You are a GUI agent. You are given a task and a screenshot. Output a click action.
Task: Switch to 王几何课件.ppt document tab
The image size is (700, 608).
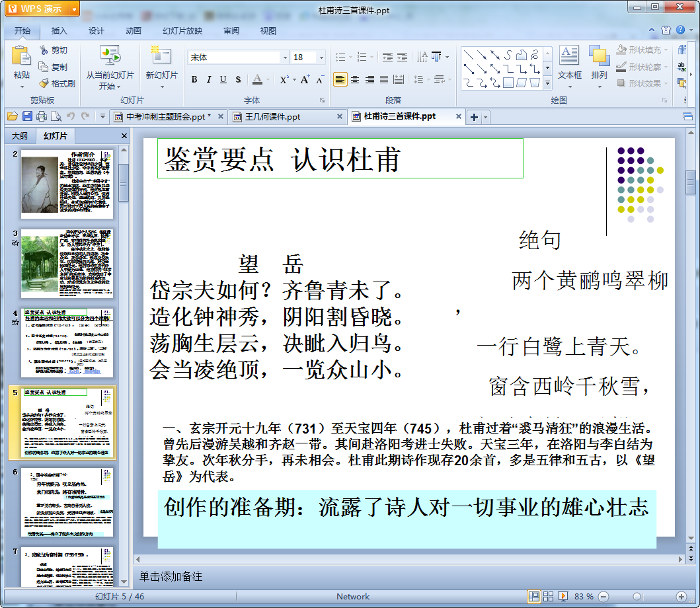pyautogui.click(x=272, y=116)
